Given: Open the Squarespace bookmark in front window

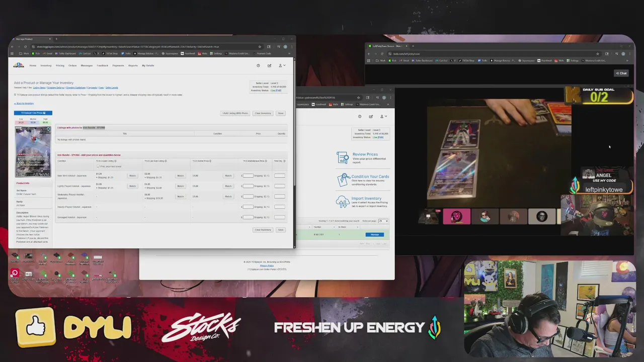Looking at the screenshot, I should pyautogui.click(x=170, y=53).
